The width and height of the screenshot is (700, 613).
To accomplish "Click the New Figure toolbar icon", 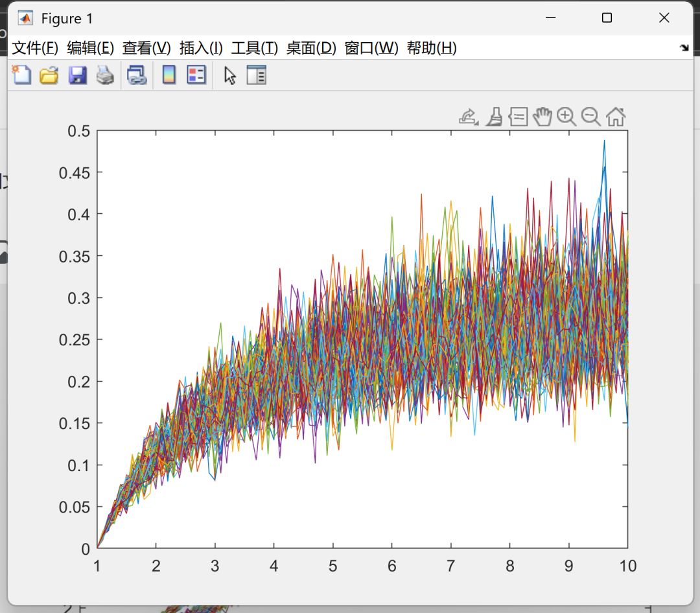I will pyautogui.click(x=22, y=75).
